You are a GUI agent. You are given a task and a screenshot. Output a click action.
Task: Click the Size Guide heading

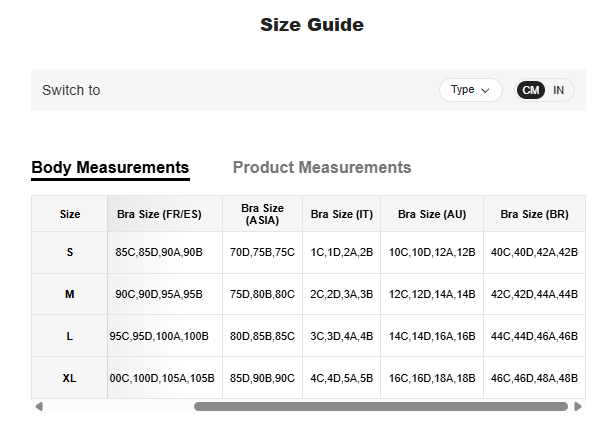(312, 25)
